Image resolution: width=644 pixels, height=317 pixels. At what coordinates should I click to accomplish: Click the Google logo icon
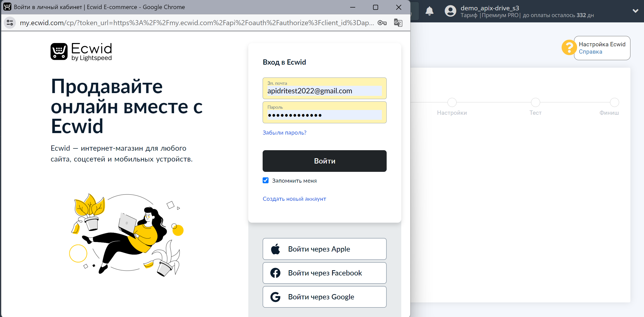coord(275,297)
